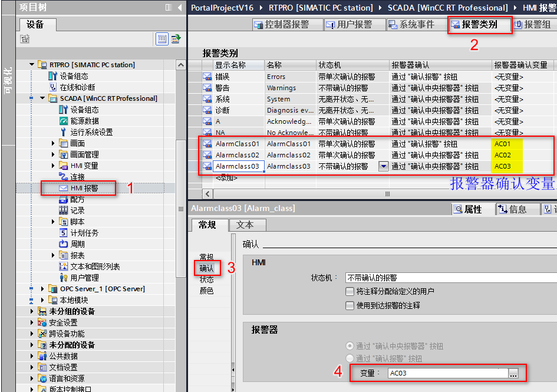Click the 变量 input field containing AC03
557x392 pixels.
coord(447,373)
